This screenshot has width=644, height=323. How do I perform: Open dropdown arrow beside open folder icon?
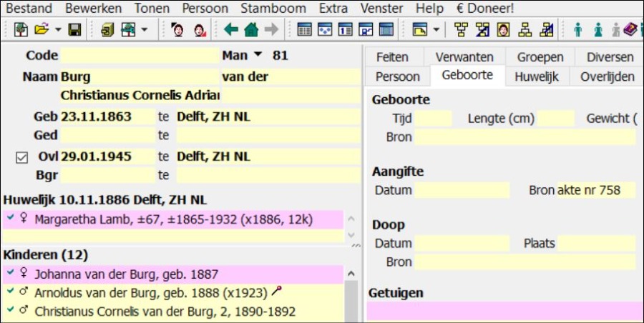(58, 30)
